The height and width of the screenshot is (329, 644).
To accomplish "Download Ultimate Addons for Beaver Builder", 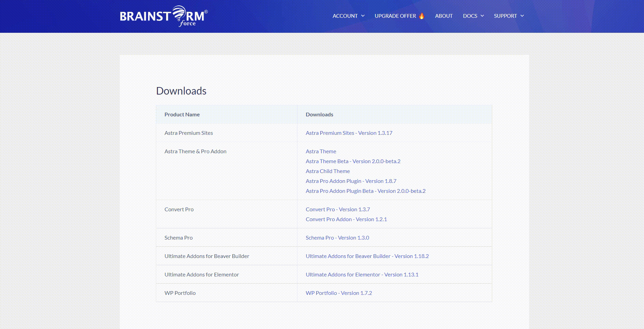I will pos(367,256).
